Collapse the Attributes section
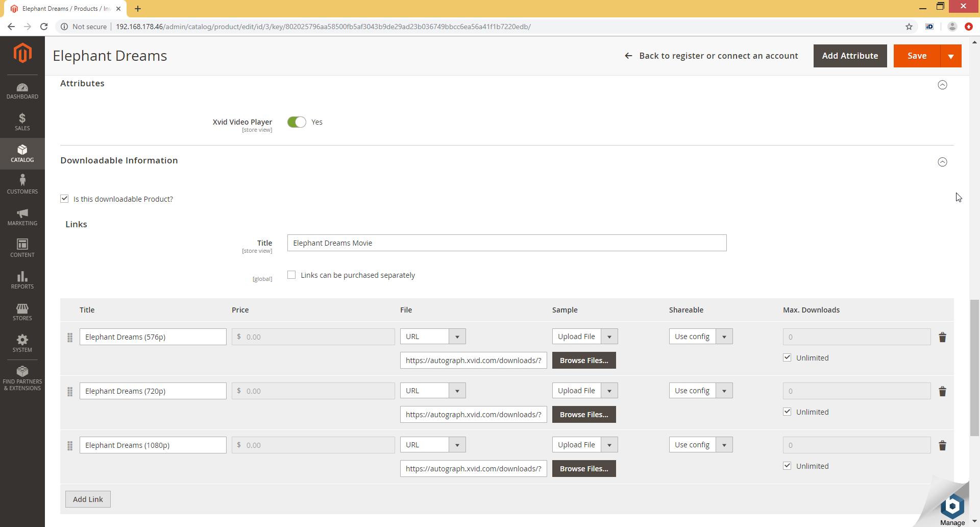 click(942, 85)
